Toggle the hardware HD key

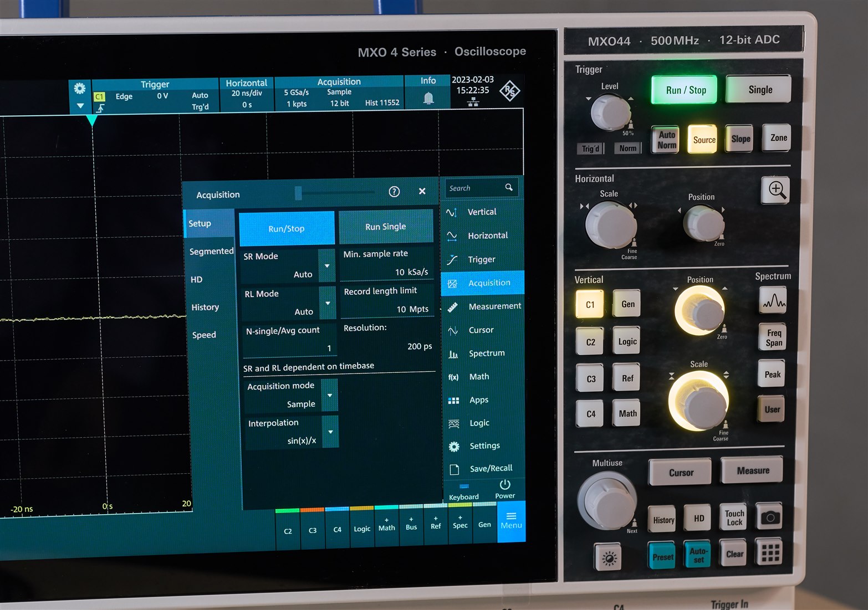click(699, 519)
